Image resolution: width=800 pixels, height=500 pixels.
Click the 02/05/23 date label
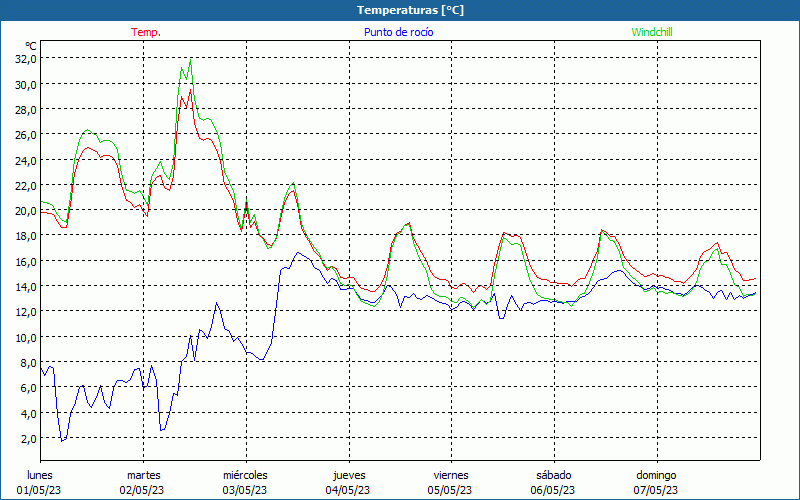click(142, 490)
